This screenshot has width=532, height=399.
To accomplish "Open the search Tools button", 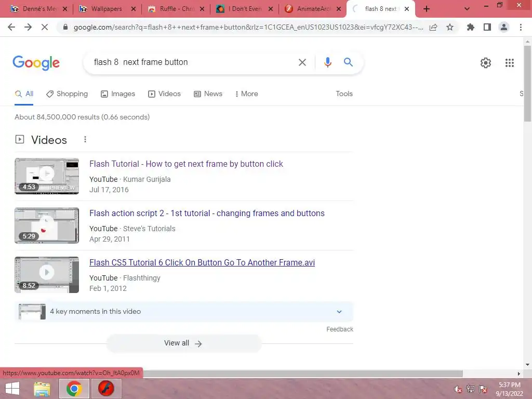I will (344, 94).
